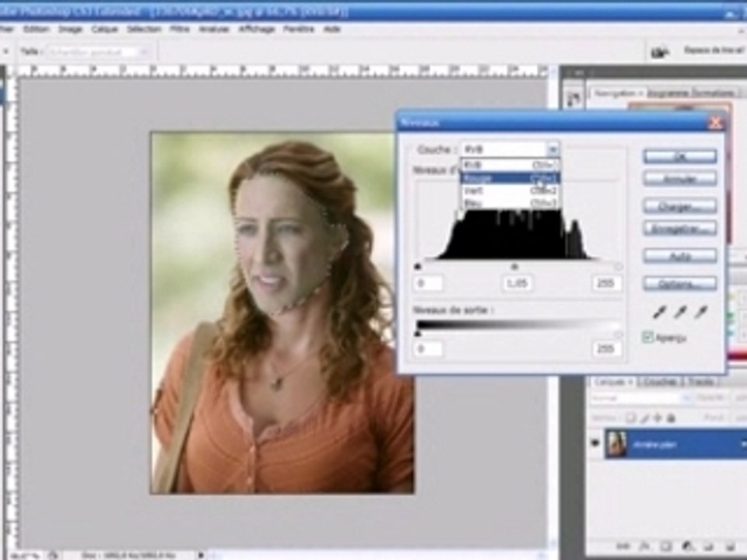This screenshot has height=560, width=747.
Task: Click the output shadows field showing 0
Action: pyautogui.click(x=427, y=349)
